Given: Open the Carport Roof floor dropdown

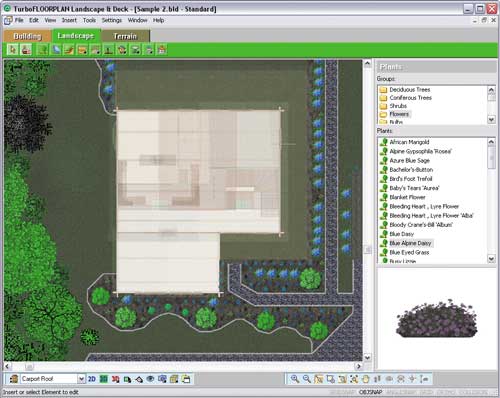Looking at the screenshot, I should tap(81, 379).
